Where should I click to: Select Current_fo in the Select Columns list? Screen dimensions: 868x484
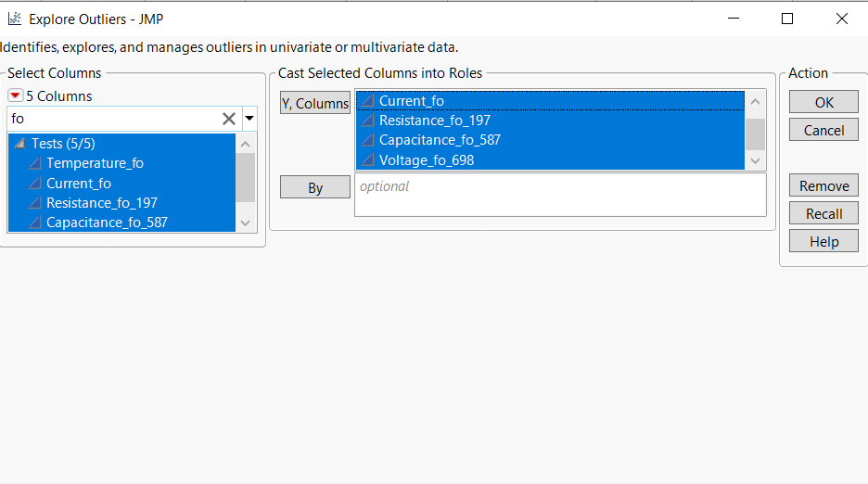tap(79, 184)
